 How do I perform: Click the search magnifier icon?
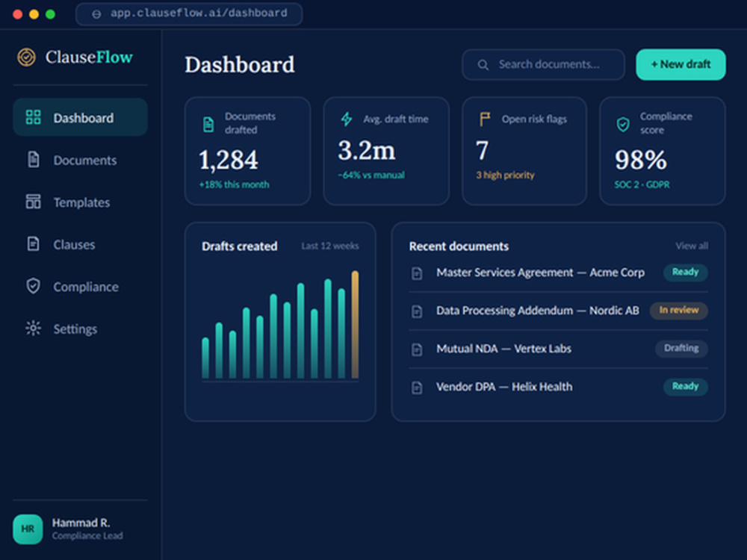pyautogui.click(x=483, y=65)
